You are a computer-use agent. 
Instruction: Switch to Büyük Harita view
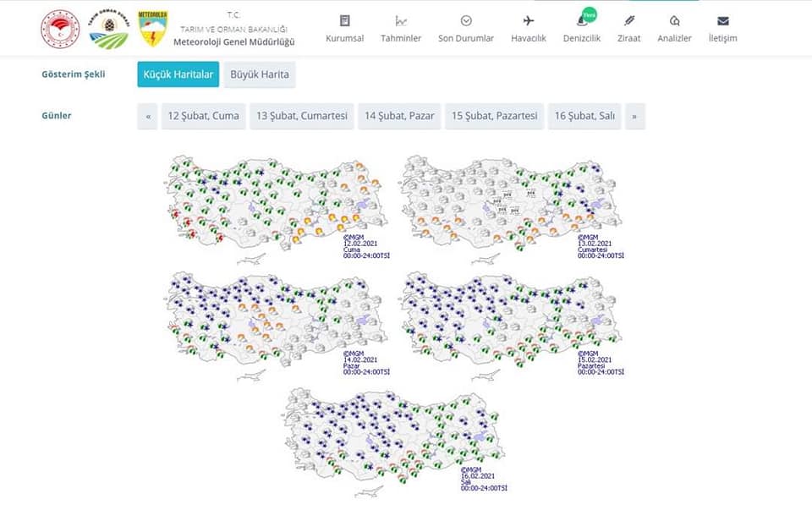(x=260, y=74)
